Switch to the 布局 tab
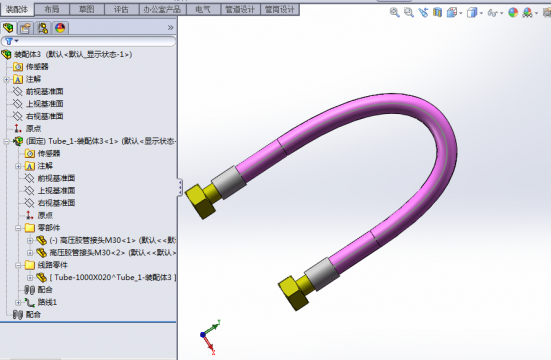 click(x=52, y=9)
